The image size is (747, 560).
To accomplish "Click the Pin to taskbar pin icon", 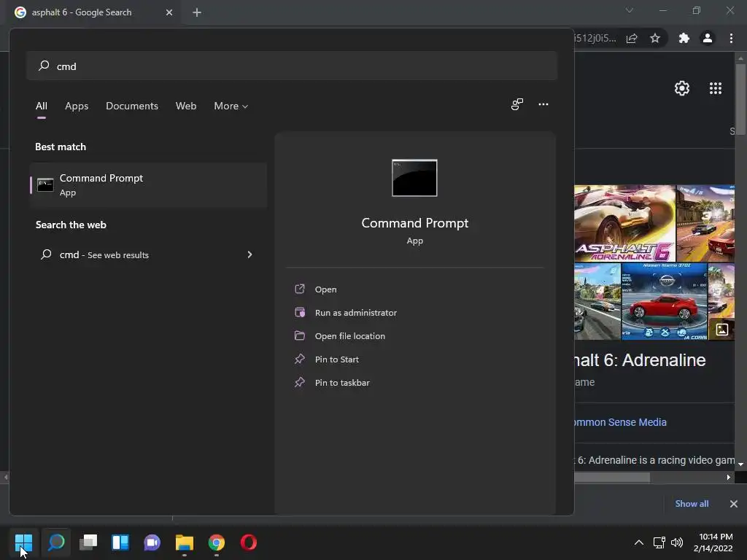I will pos(300,382).
